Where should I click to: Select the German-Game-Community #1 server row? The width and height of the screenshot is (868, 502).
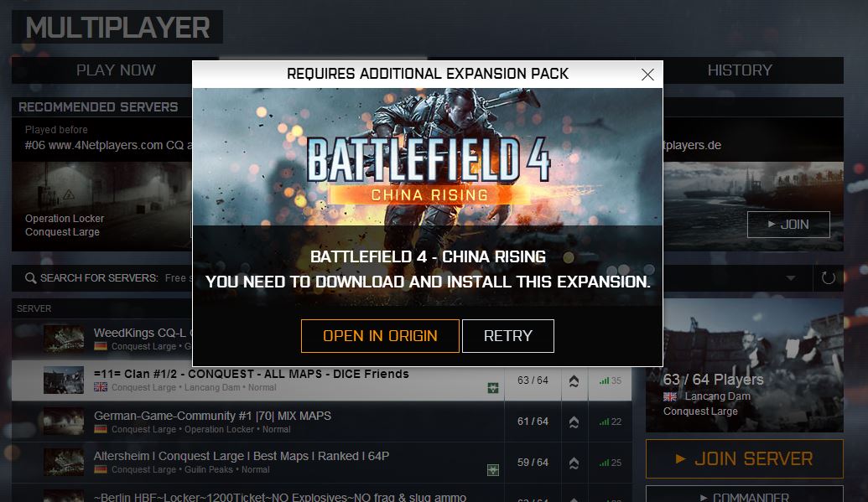coord(321,422)
